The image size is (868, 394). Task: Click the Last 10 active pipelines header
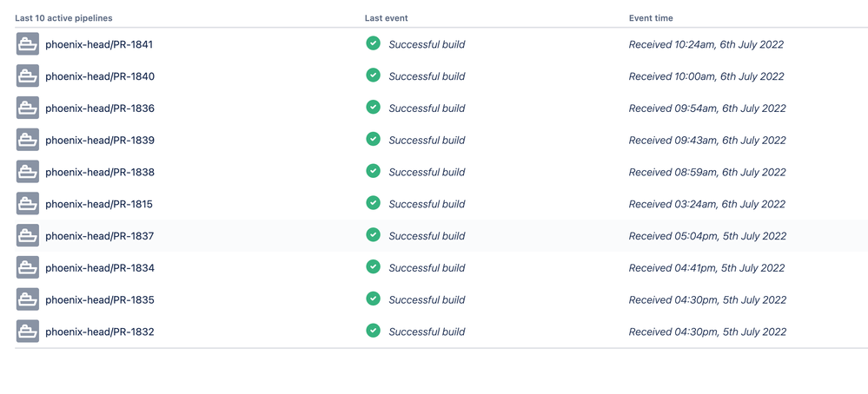pos(63,18)
